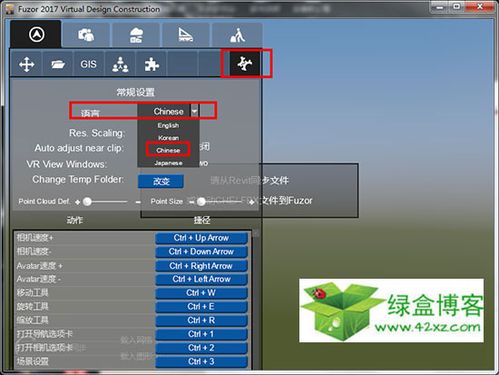Click the 场景设置 row label
The width and height of the screenshot is (499, 375).
point(32,361)
